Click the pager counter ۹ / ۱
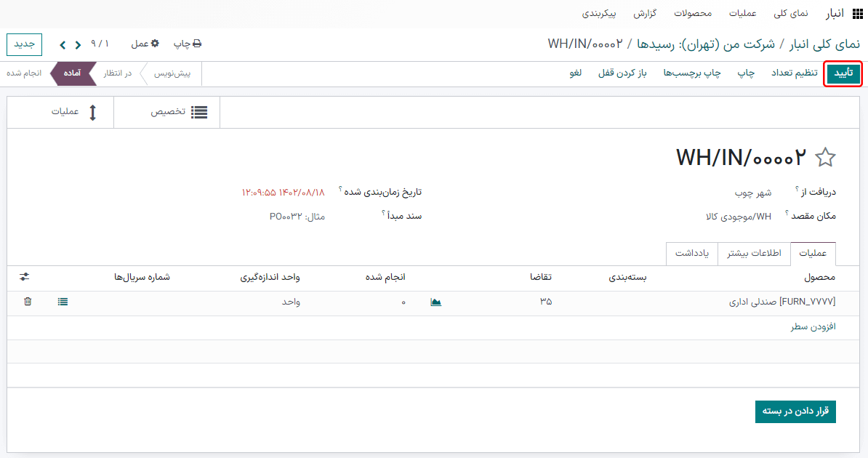868x458 pixels. (100, 44)
